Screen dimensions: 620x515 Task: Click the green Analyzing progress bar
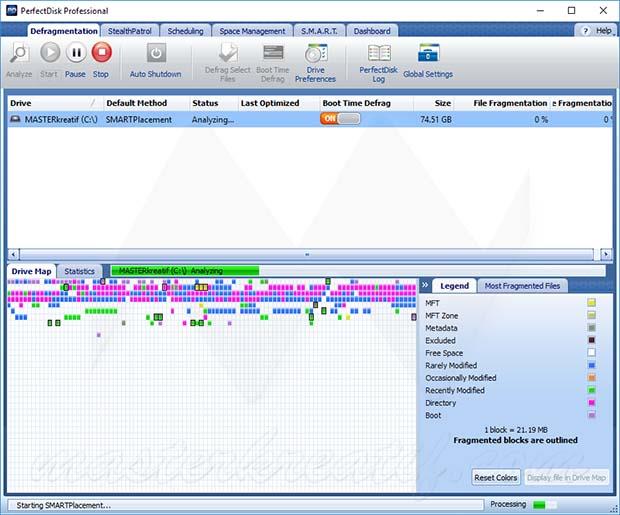coord(185,271)
